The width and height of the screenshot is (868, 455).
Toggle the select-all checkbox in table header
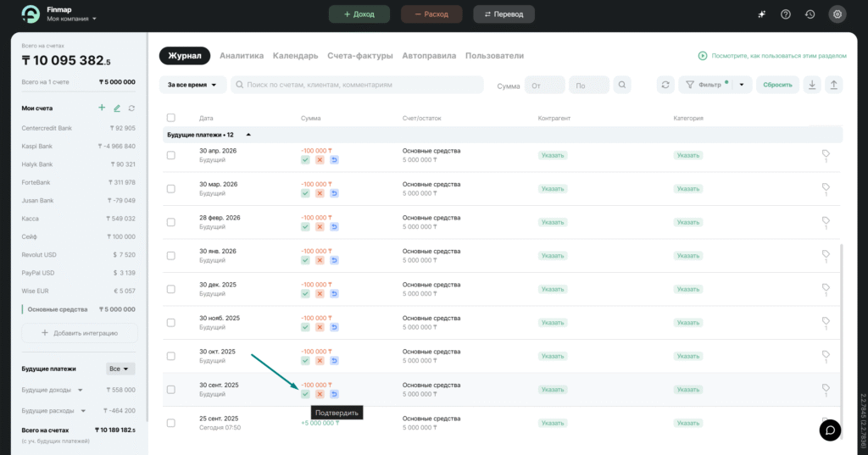tap(171, 118)
